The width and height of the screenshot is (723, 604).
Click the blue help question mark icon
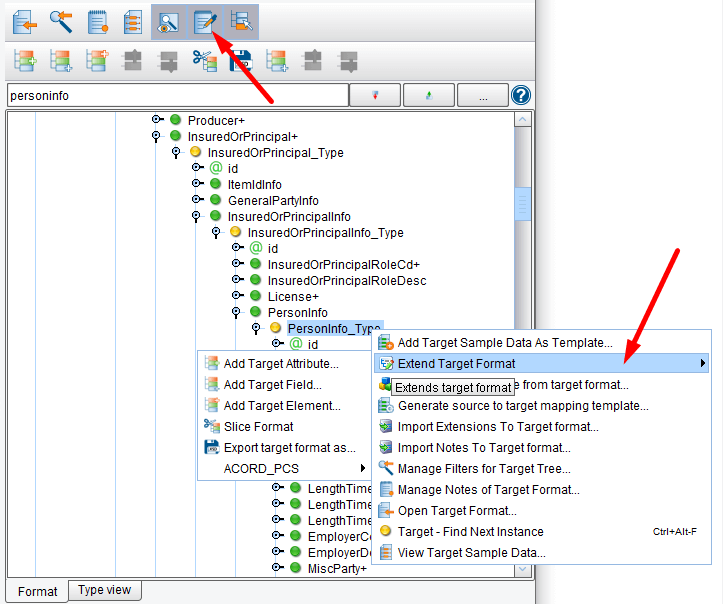(x=520, y=96)
